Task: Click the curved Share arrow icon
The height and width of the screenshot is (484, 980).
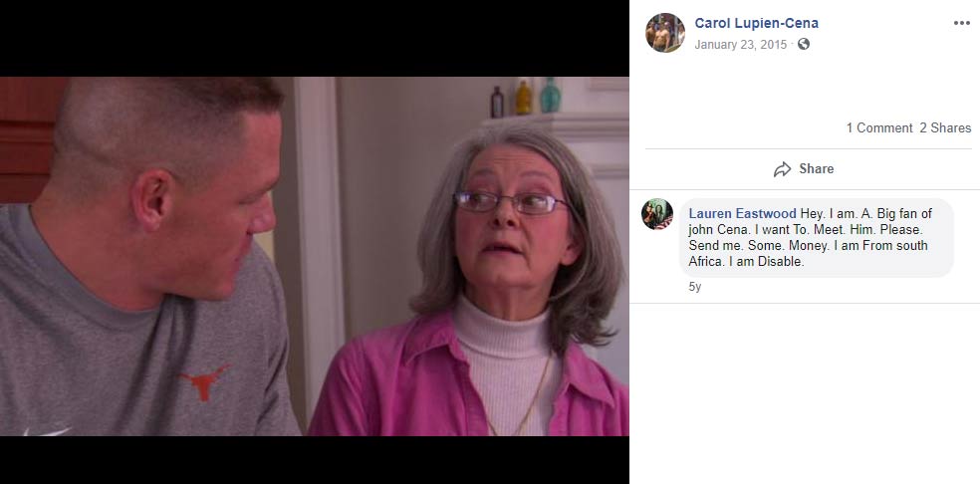Action: point(782,169)
